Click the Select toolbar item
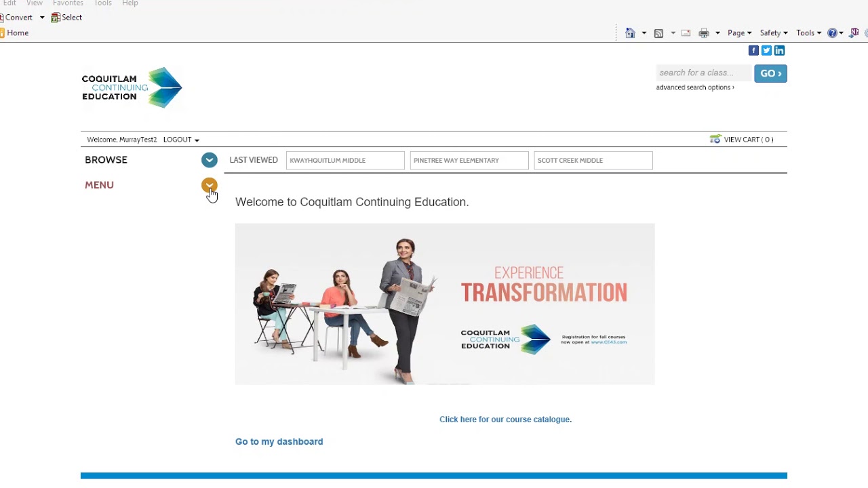 (66, 17)
